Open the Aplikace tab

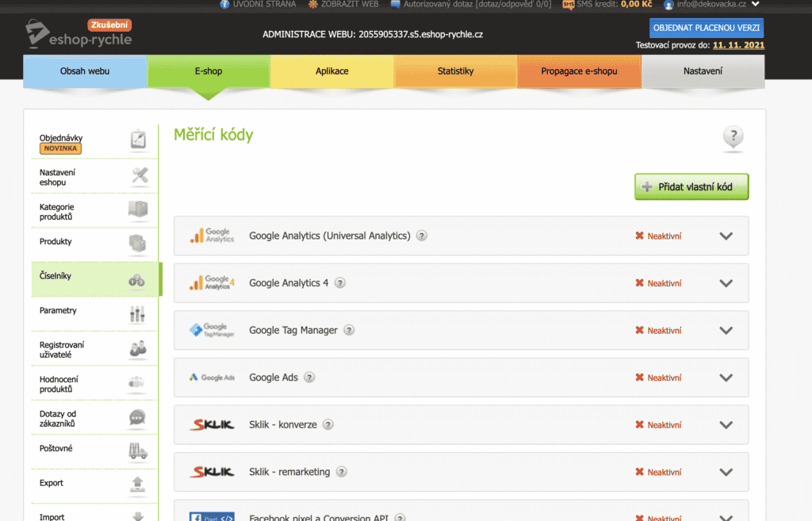click(332, 71)
